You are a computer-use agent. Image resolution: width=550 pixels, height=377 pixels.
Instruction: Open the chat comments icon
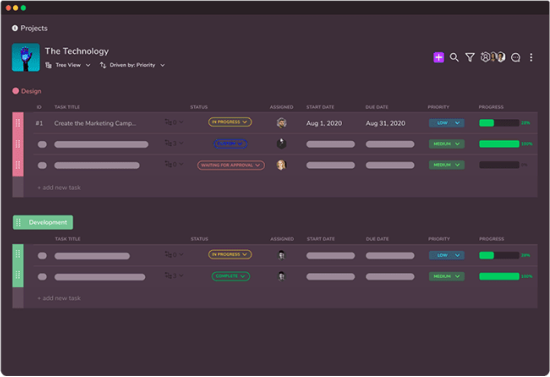click(515, 57)
